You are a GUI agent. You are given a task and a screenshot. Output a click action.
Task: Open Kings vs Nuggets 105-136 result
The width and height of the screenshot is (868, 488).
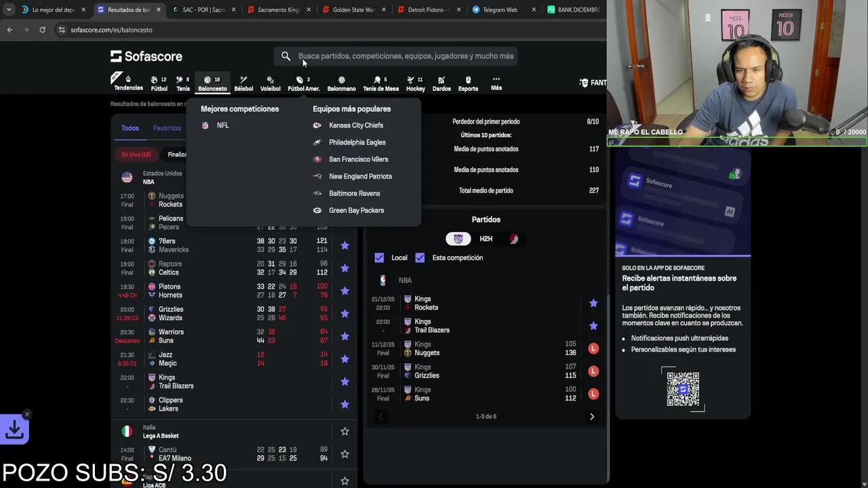486,348
